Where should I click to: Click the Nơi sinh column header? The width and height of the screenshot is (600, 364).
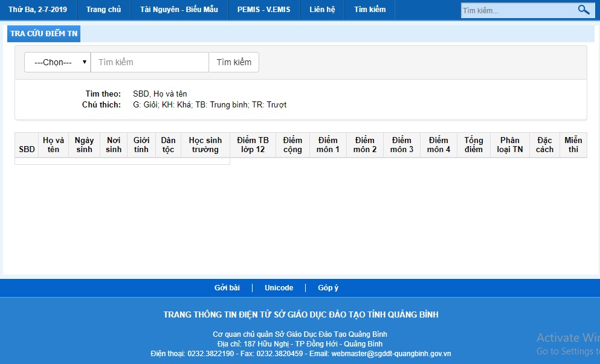(113, 145)
